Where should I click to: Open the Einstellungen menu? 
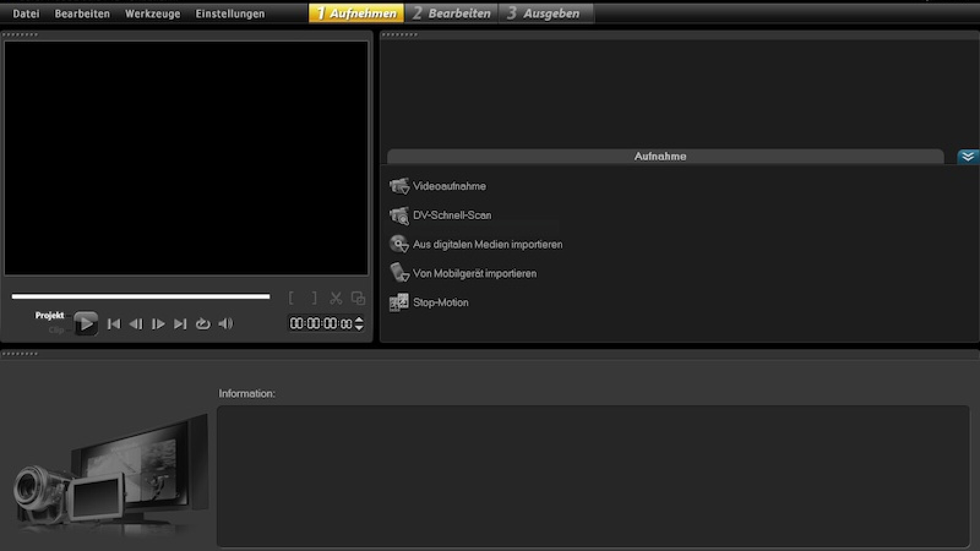[230, 13]
